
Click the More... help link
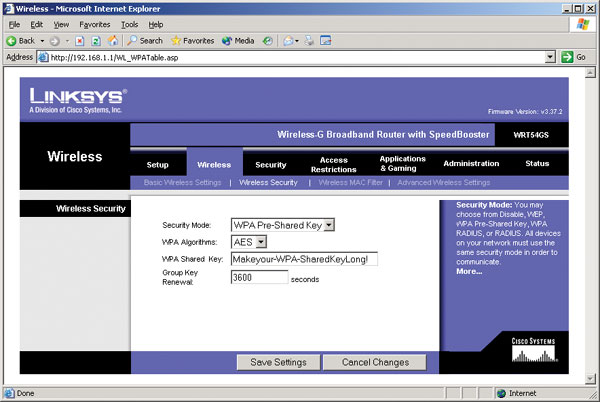click(x=469, y=271)
